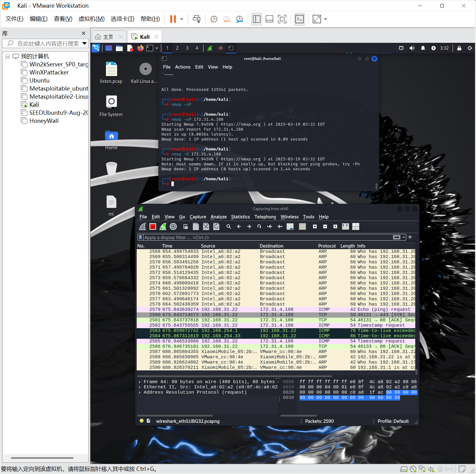The image size is (476, 474).
Task: Toggle packet list colorization
Action: (302, 226)
